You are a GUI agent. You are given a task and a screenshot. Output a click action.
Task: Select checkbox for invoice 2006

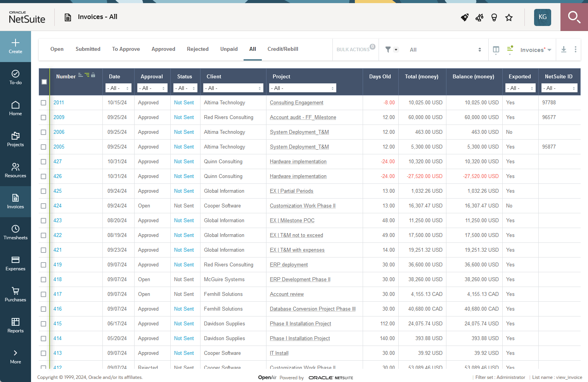pos(43,132)
